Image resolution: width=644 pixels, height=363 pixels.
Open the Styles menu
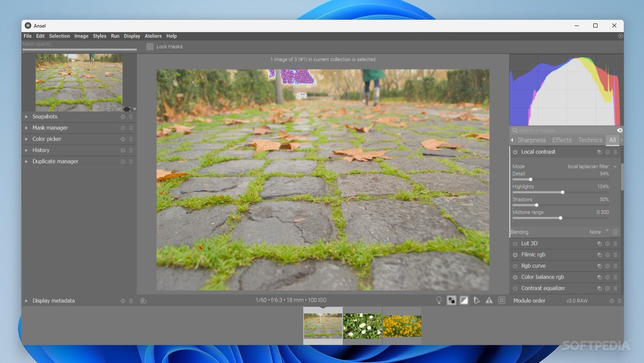point(99,36)
